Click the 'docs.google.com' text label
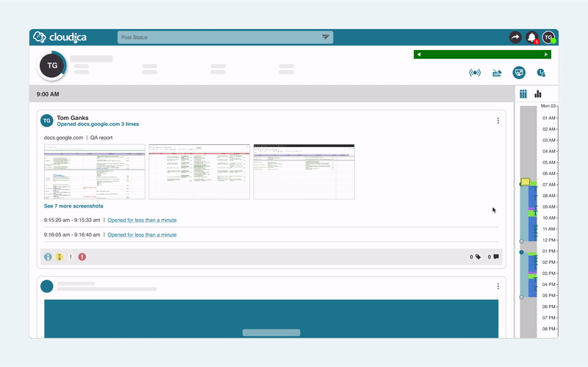The width and height of the screenshot is (588, 367). [63, 138]
